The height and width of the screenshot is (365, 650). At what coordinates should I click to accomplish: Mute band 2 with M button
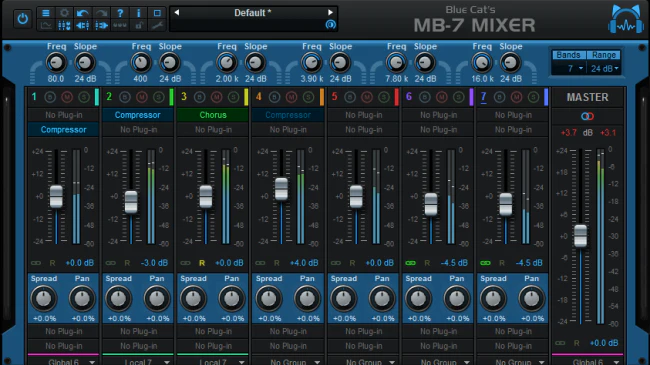tap(142, 97)
